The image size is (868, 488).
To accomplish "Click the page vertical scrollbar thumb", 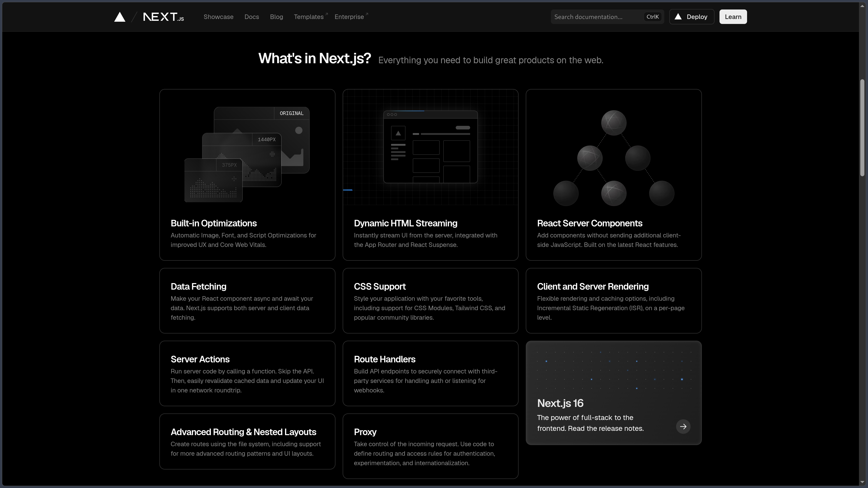I will click(x=862, y=128).
